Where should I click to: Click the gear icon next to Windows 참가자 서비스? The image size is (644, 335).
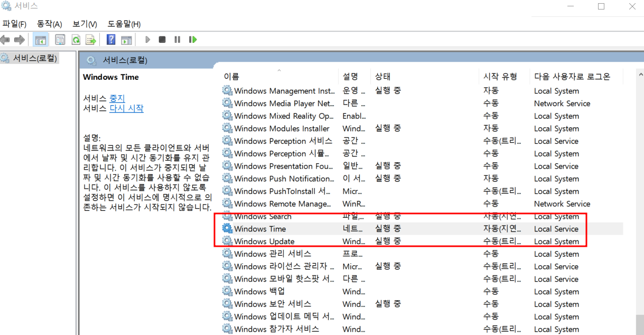227,329
